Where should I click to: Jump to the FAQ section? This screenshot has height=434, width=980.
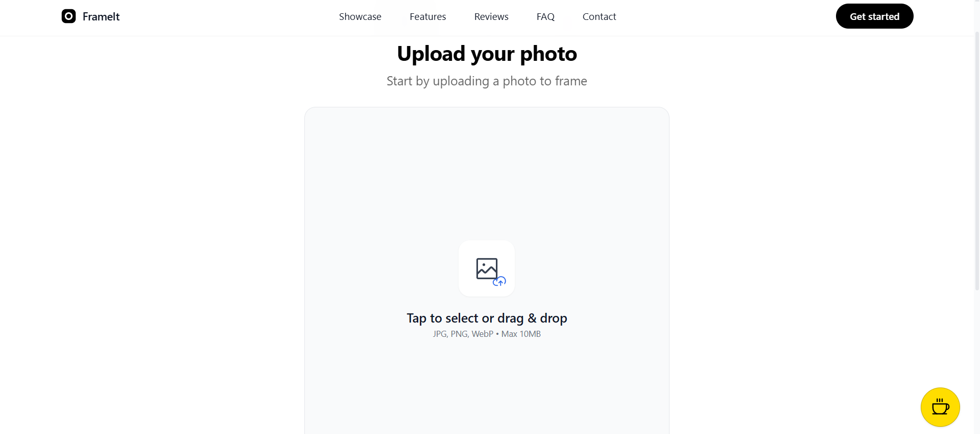pos(545,17)
